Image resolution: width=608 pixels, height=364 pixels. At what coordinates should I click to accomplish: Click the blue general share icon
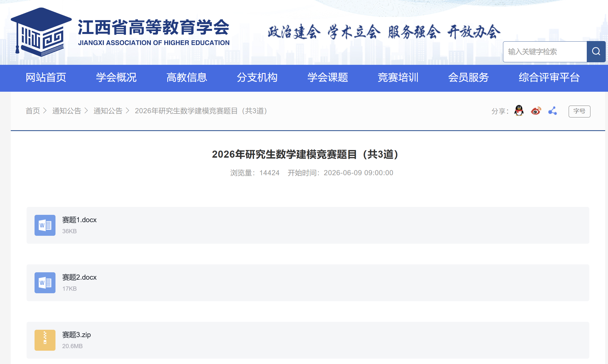click(x=553, y=111)
